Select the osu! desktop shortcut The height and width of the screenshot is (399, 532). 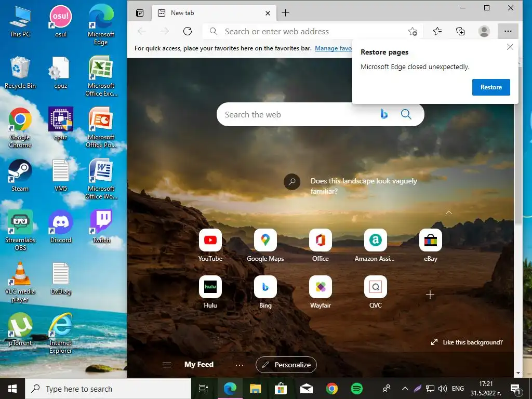click(x=61, y=21)
